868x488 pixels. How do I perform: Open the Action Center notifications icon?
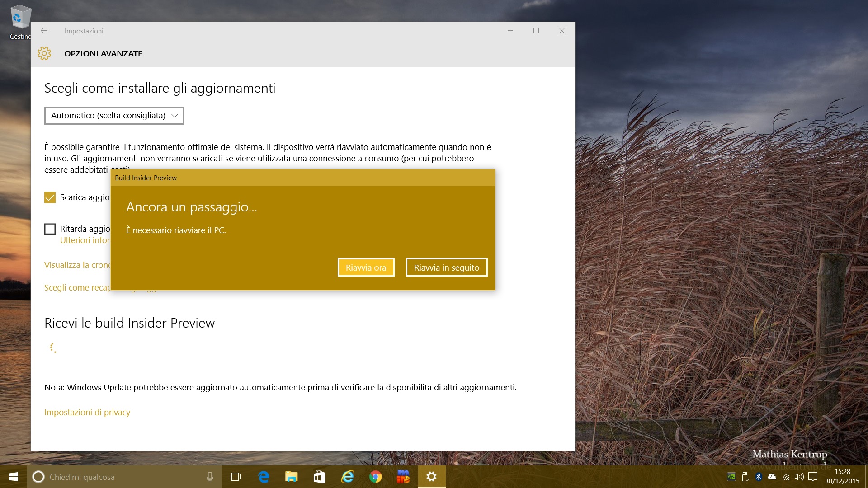(x=813, y=477)
